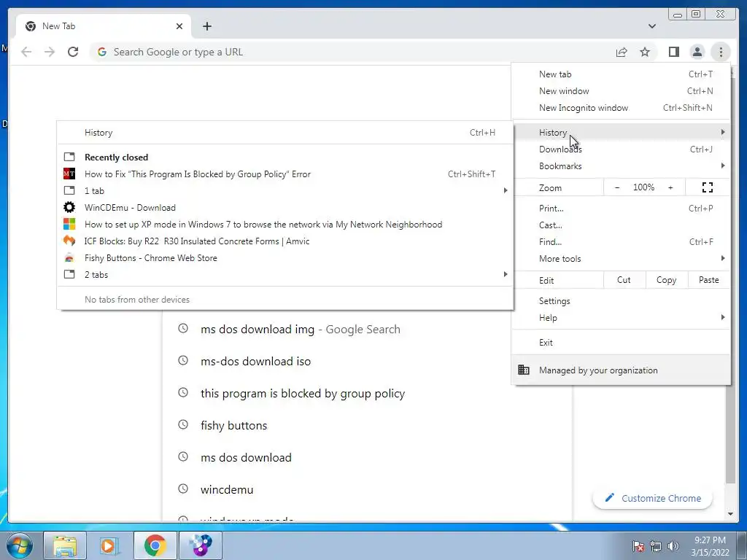Choose Print... from the menu
This screenshot has height=560, width=747.
coord(621,208)
